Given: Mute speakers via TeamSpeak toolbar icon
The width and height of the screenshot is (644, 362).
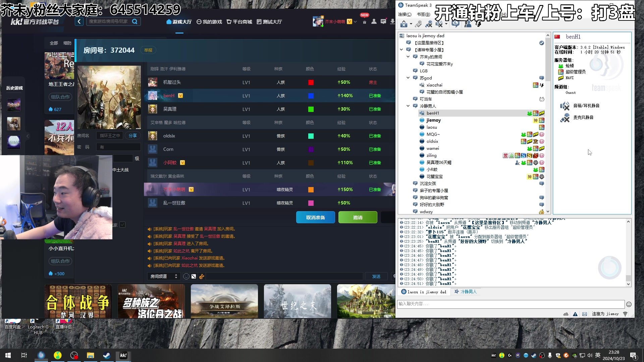Looking at the screenshot, I should [x=439, y=24].
